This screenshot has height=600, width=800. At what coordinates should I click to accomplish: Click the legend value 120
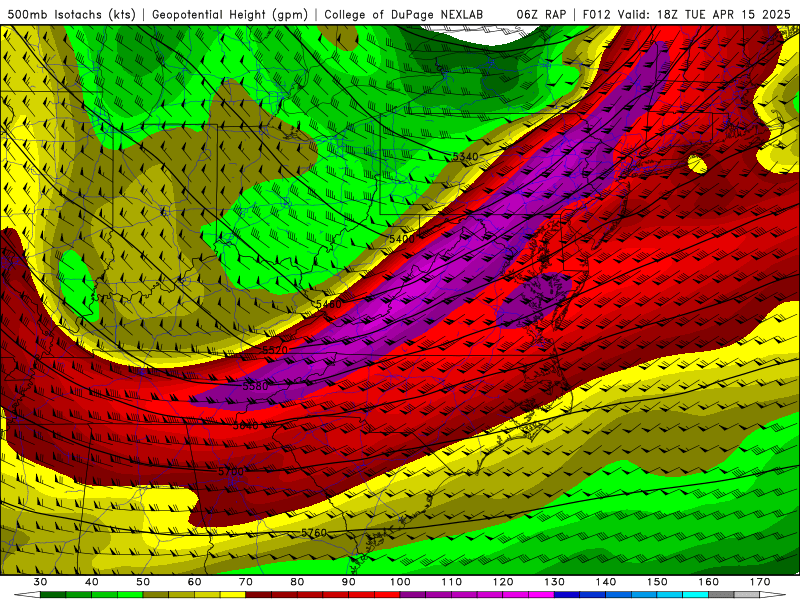503,582
